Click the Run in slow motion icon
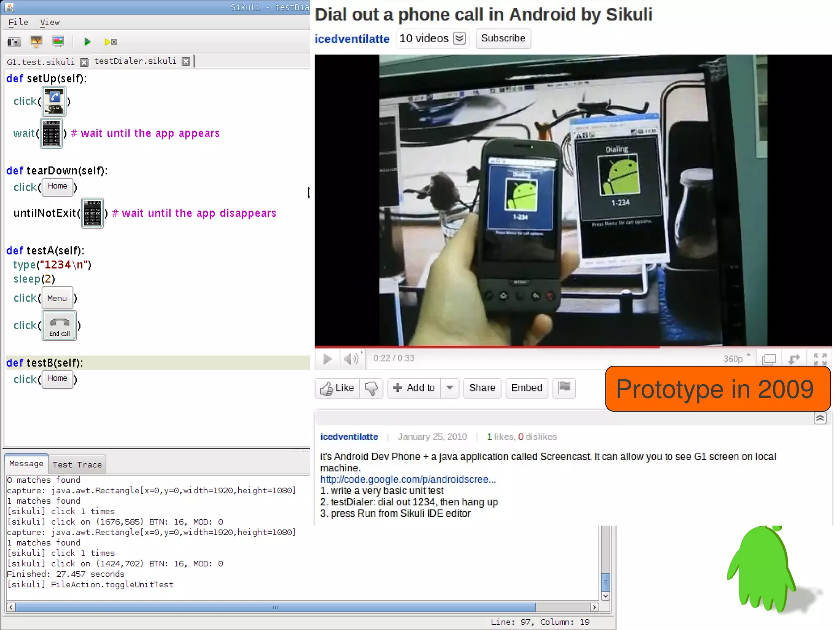 point(110,42)
